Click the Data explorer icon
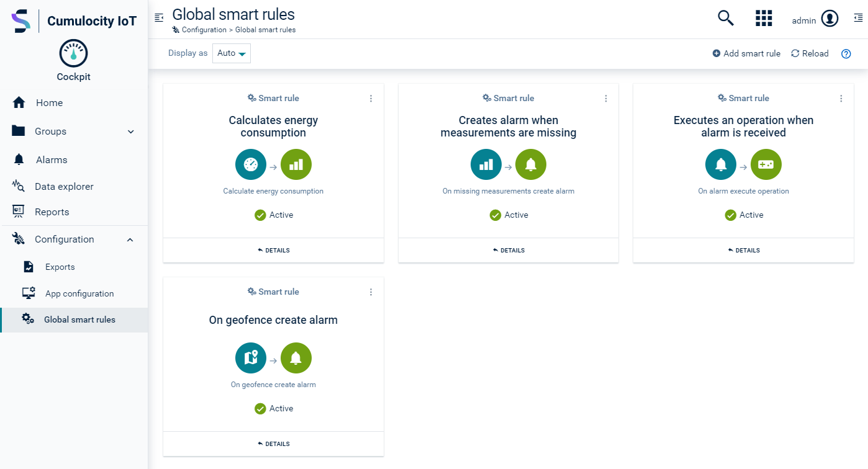 19,186
